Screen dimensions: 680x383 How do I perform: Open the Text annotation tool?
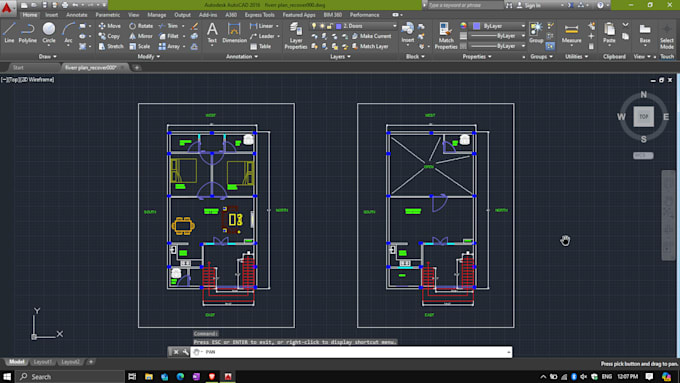(212, 33)
